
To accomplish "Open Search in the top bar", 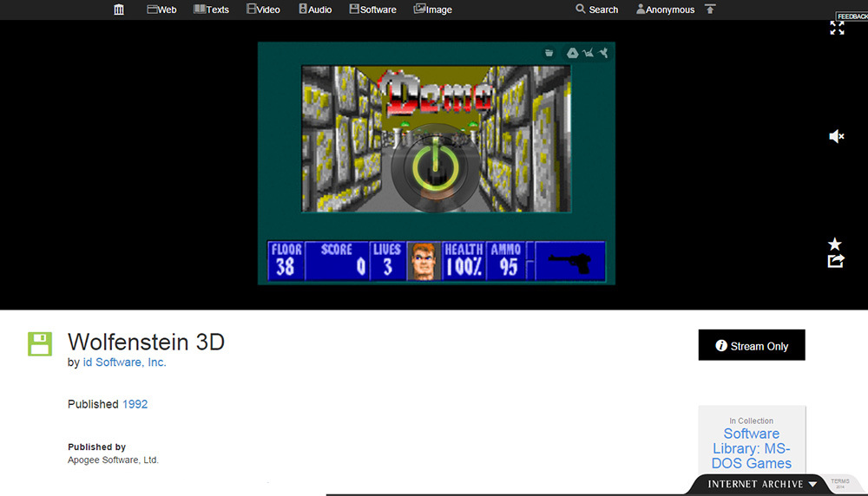I will pyautogui.click(x=597, y=10).
